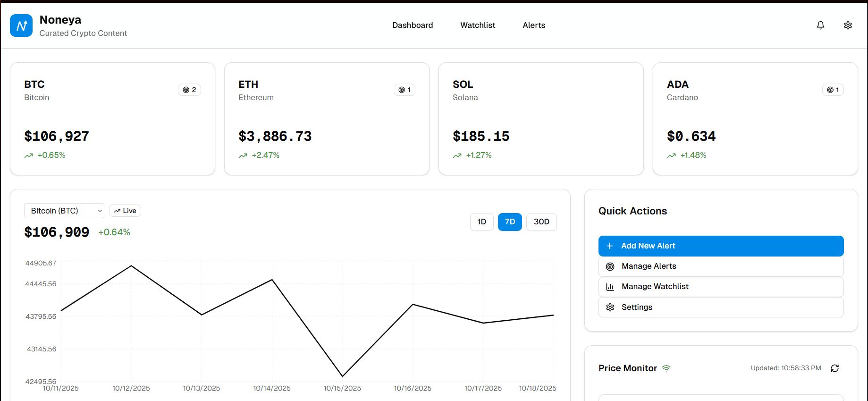Expand the Bitcoin (BTC) coin dropdown
Image resolution: width=868 pixels, height=401 pixels.
click(64, 211)
